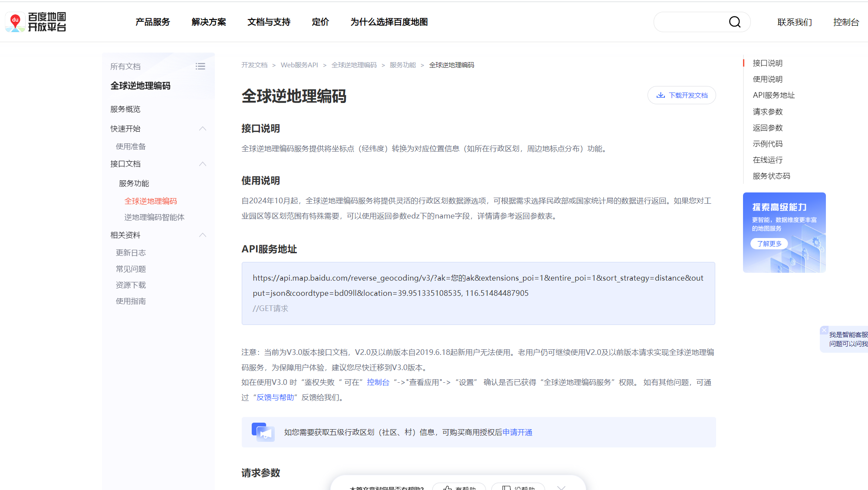The height and width of the screenshot is (490, 868).
Task: Select 服务功能 in the sidebar
Action: (134, 183)
